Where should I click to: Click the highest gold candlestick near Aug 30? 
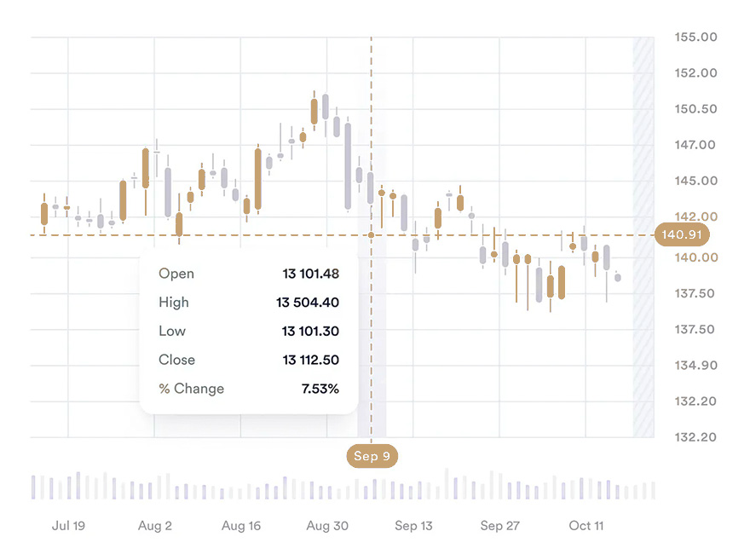click(x=314, y=112)
